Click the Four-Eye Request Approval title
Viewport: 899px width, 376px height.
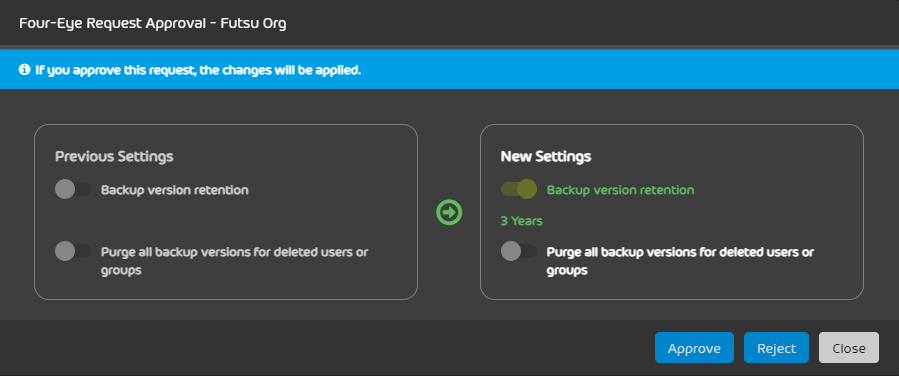coord(153,24)
